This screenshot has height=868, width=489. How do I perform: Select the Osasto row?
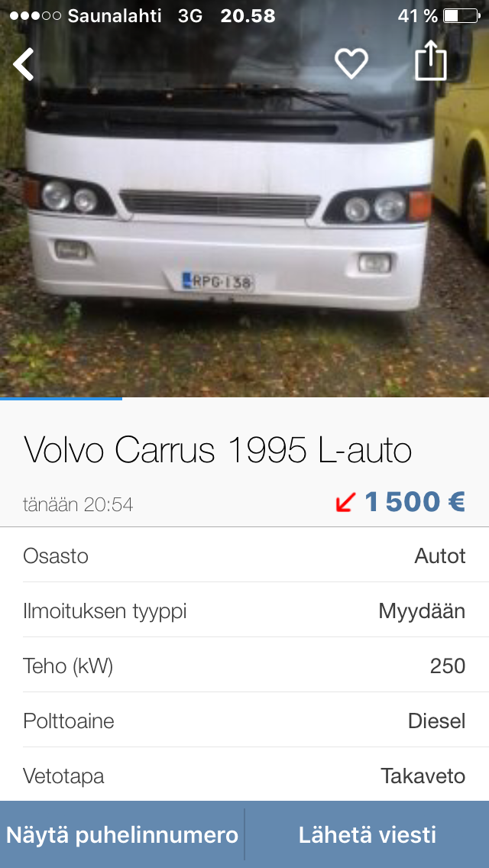(x=244, y=555)
